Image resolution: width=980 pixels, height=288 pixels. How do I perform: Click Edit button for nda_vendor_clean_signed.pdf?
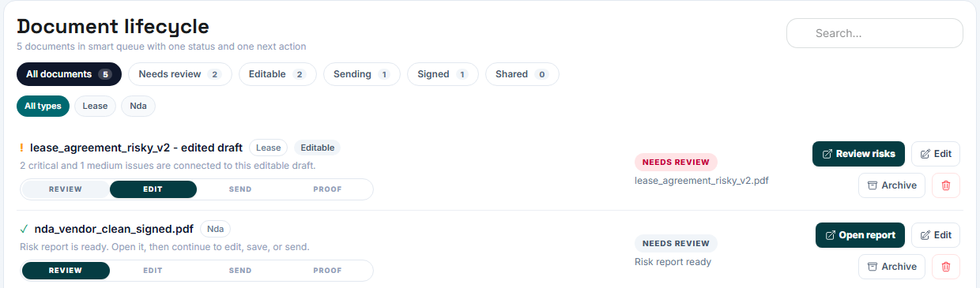936,235
